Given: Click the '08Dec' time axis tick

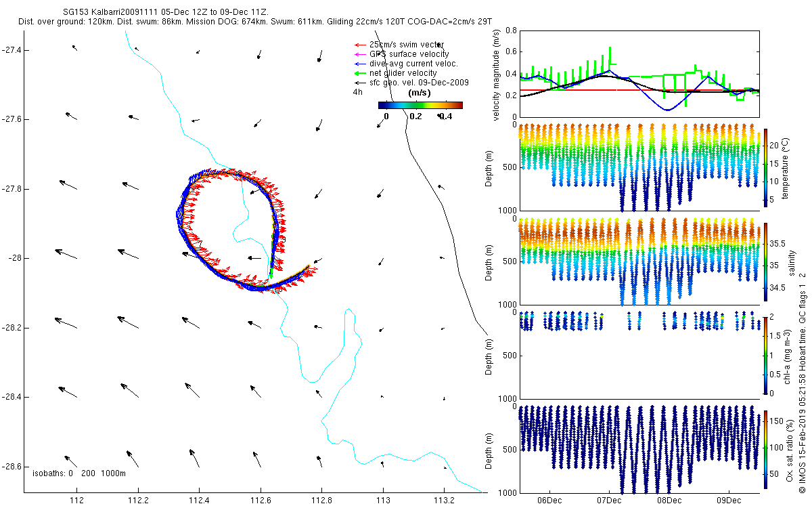Looking at the screenshot, I should click(x=669, y=501).
